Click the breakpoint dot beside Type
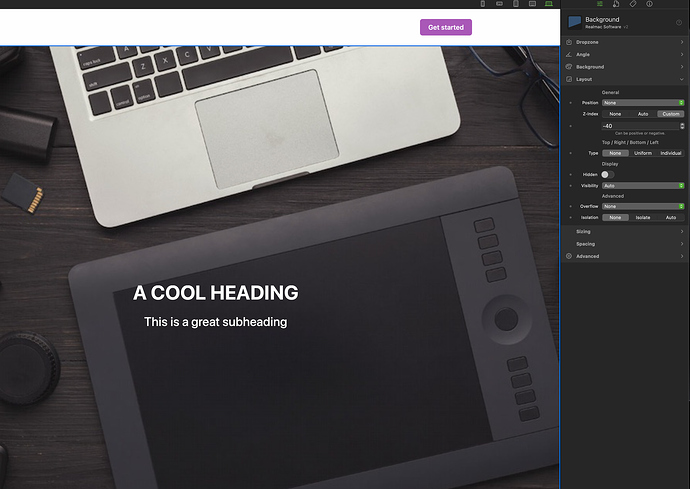Viewport: 690px width, 489px height. 571,153
